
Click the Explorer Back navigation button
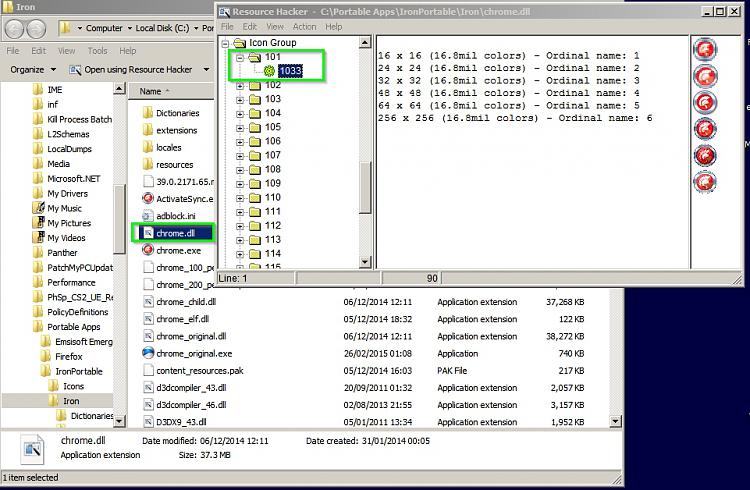coord(15,29)
